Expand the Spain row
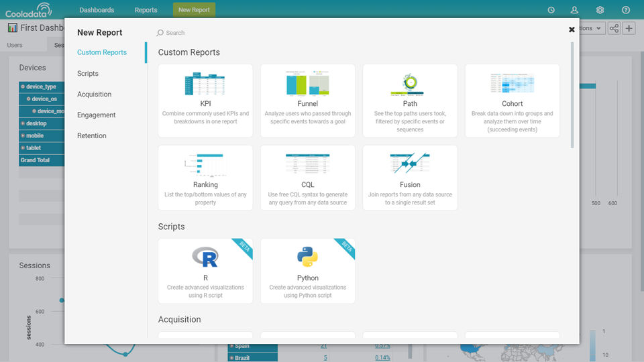The width and height of the screenshot is (644, 362). coord(231,346)
